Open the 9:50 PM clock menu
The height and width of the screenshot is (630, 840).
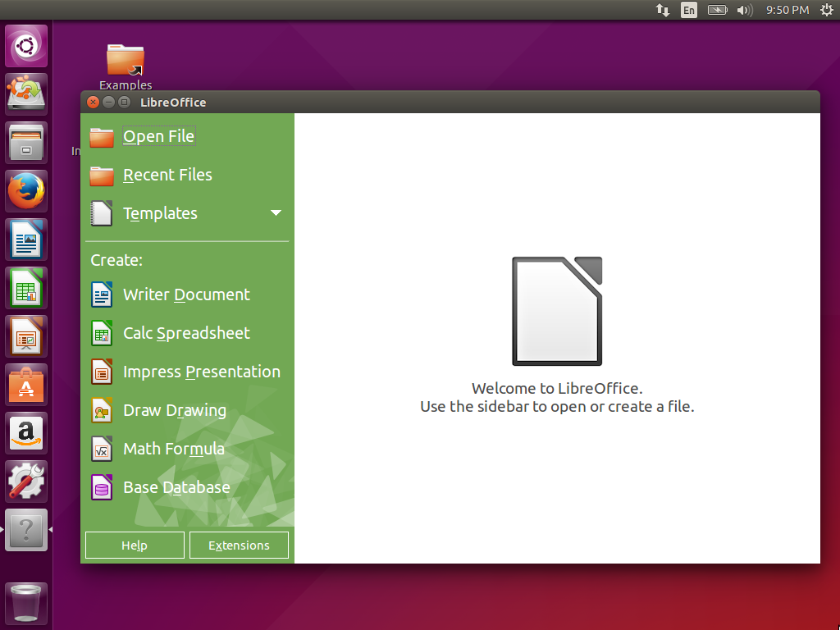[x=787, y=10]
